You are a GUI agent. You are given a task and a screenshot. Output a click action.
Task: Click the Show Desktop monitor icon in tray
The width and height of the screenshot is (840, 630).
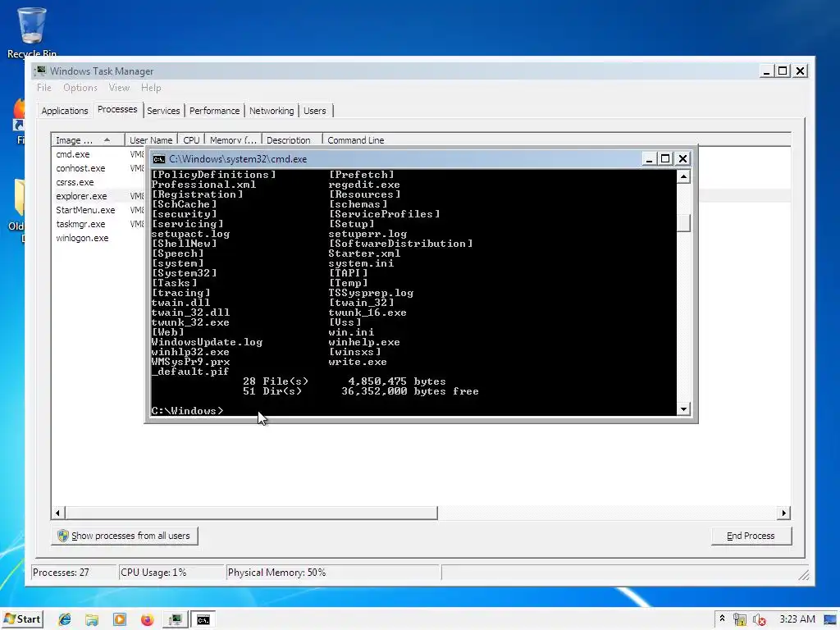831,619
